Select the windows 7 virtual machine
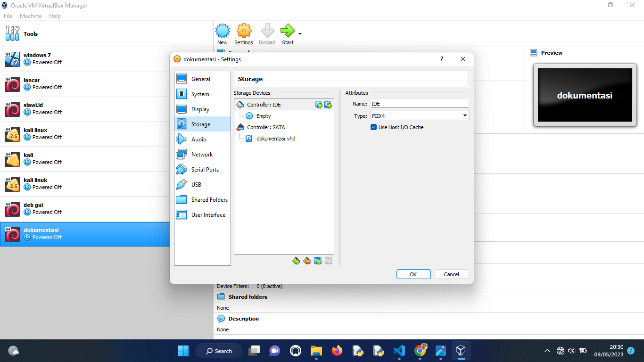Viewport: 644px width, 362px height. [x=107, y=59]
